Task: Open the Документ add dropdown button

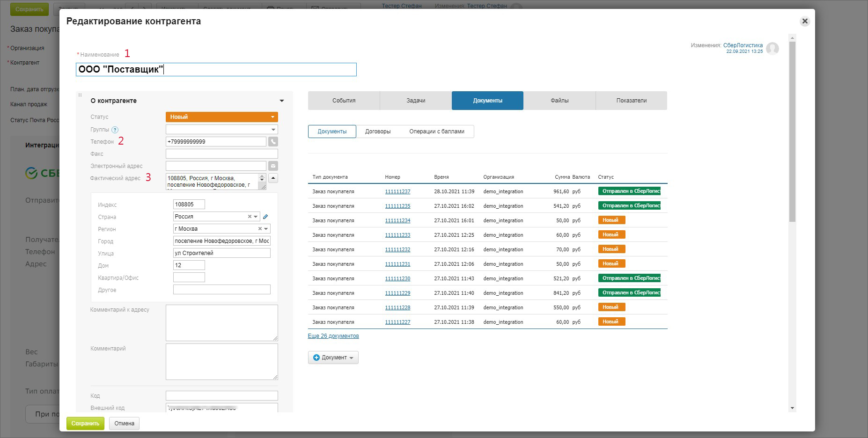Action: click(x=333, y=358)
